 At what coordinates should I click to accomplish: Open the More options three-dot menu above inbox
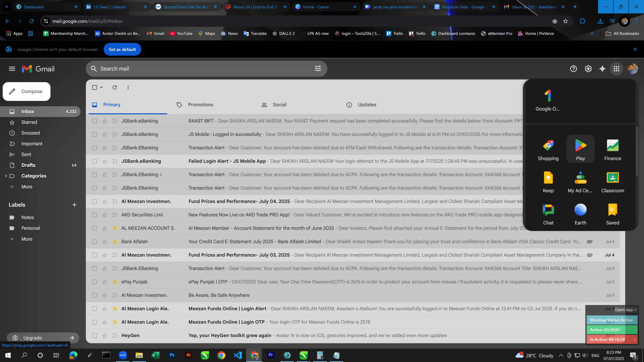(128, 87)
